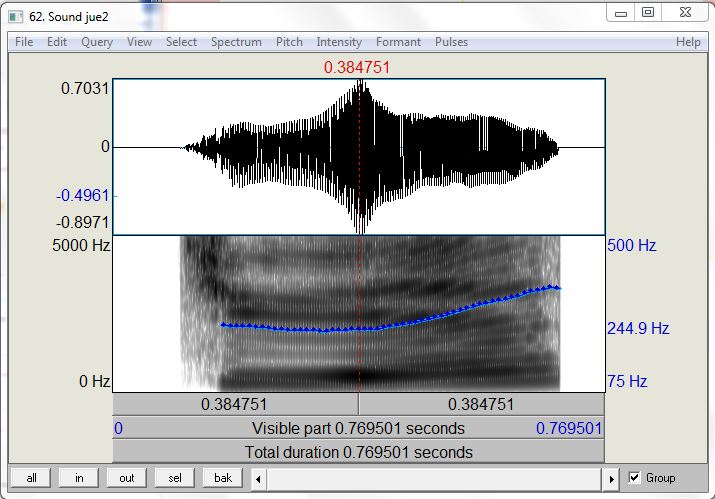Click the horizontal scrollbar track
This screenshot has height=499, width=715.
[x=435, y=479]
